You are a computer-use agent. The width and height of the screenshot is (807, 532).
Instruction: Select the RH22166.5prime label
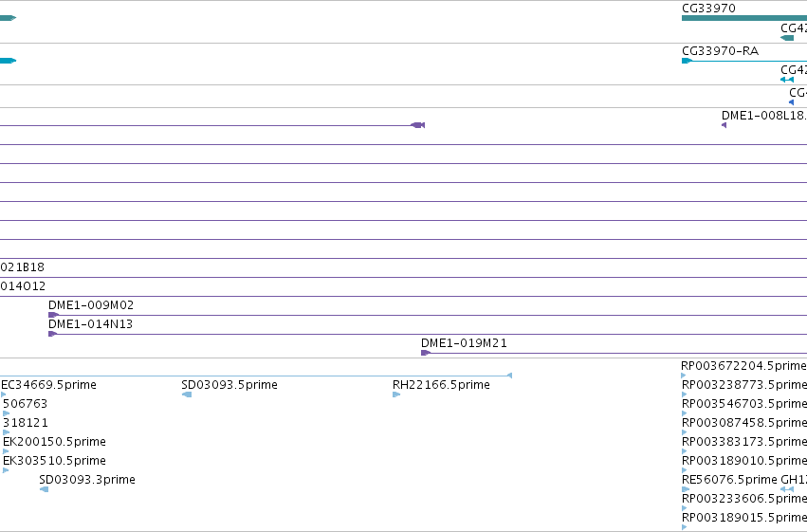[441, 385]
